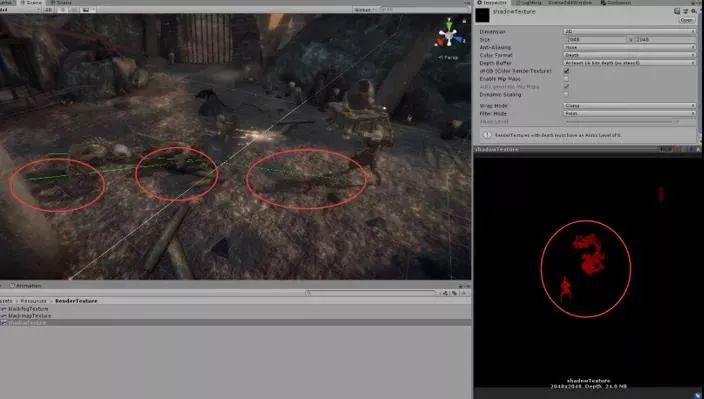This screenshot has height=399, width=704.
Task: Toggle the scene gizmo lock icon
Action: pos(464,21)
